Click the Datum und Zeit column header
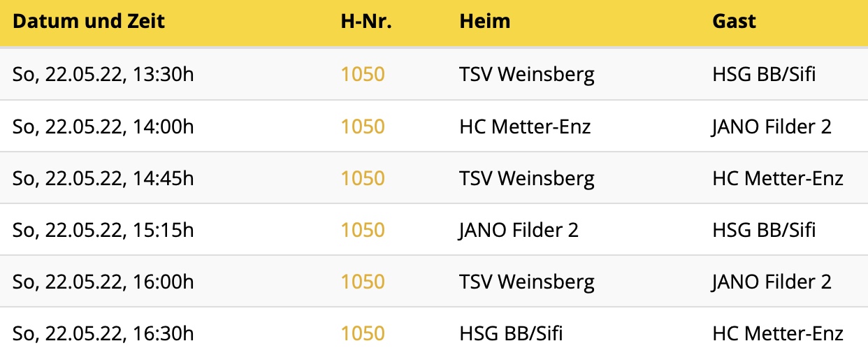The width and height of the screenshot is (868, 355). pos(89,21)
